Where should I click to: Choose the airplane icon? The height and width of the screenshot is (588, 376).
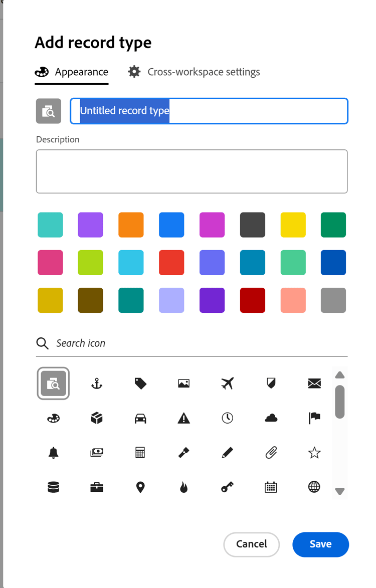pyautogui.click(x=227, y=383)
